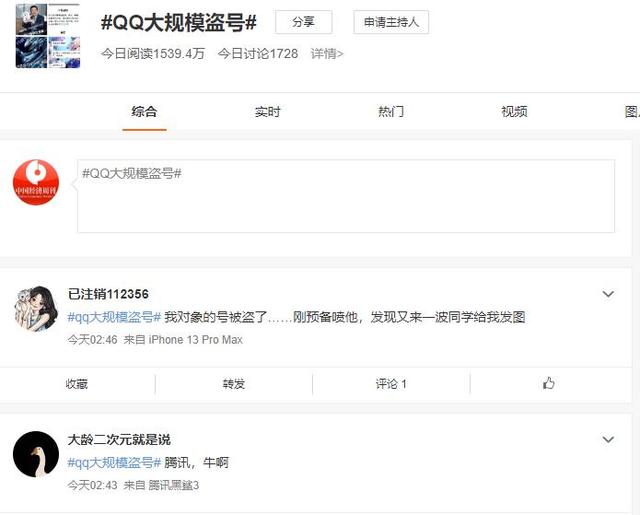
Task: Open 评论 1 on 已注销112356's post
Action: pyautogui.click(x=391, y=384)
